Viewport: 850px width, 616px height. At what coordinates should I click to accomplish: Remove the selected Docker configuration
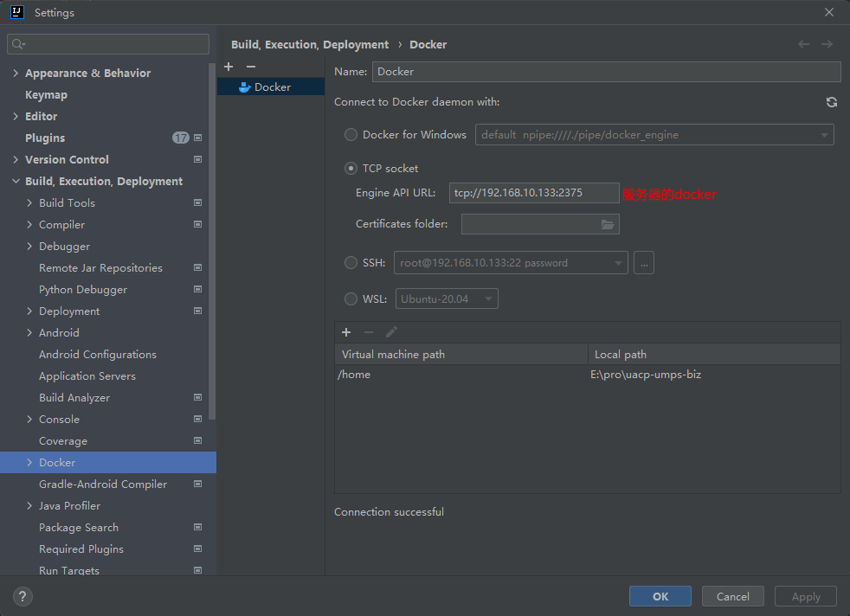(x=250, y=67)
